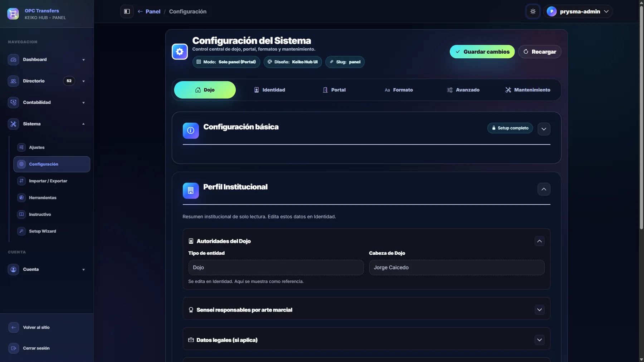Switch the light/dark theme with the sun icon
This screenshot has width=644, height=362.
[533, 11]
